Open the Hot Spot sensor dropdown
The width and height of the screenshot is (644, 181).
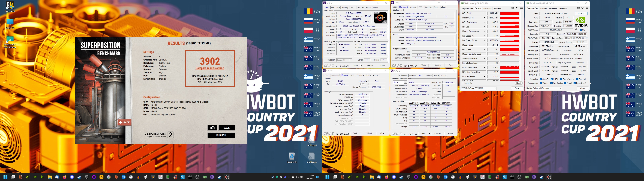tap(485, 27)
